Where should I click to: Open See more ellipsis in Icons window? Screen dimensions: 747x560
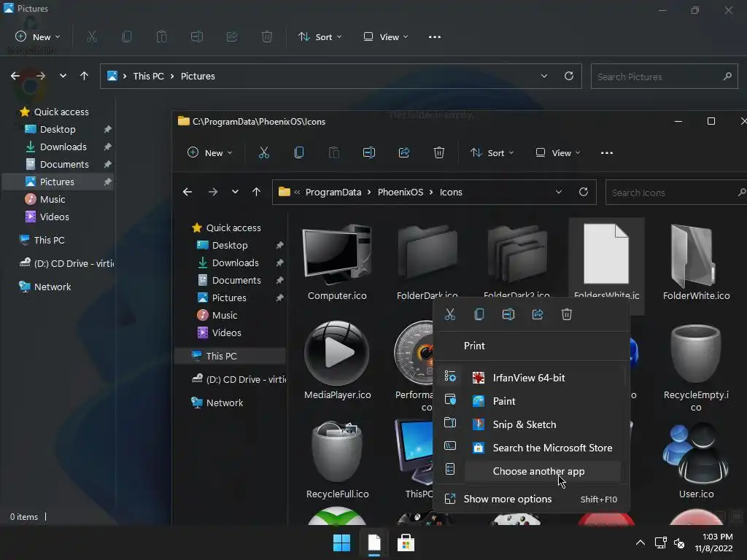point(607,153)
